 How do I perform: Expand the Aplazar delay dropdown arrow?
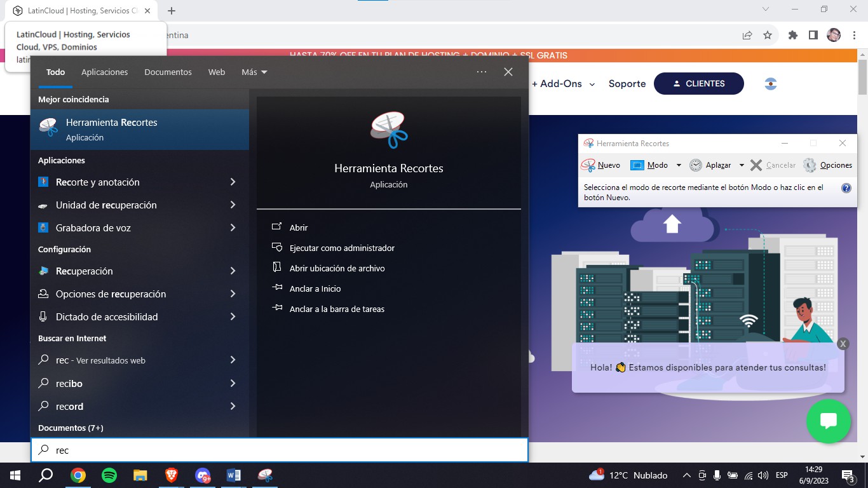pos(742,165)
